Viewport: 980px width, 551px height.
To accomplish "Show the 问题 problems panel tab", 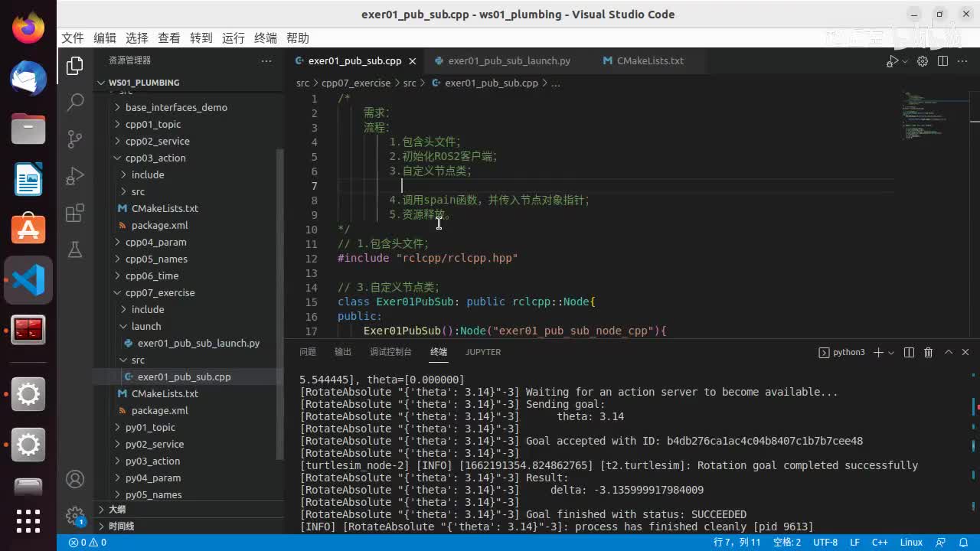I will click(308, 352).
